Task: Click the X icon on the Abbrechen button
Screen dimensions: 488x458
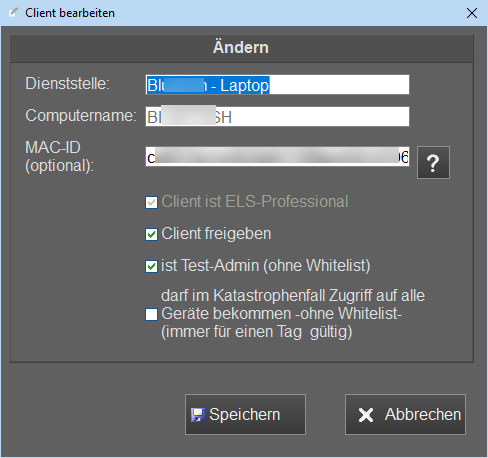Action: coord(366,415)
